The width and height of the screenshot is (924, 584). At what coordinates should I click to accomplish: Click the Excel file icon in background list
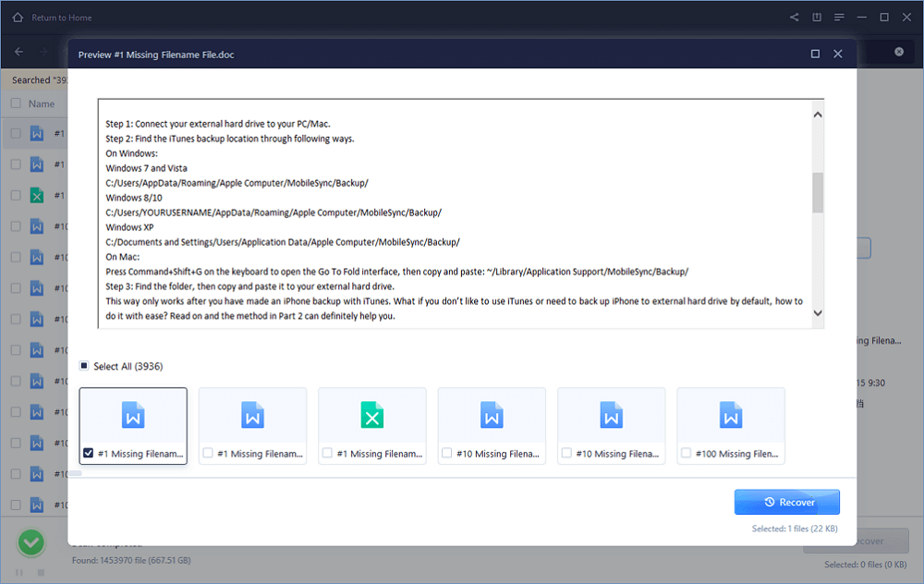coord(37,196)
